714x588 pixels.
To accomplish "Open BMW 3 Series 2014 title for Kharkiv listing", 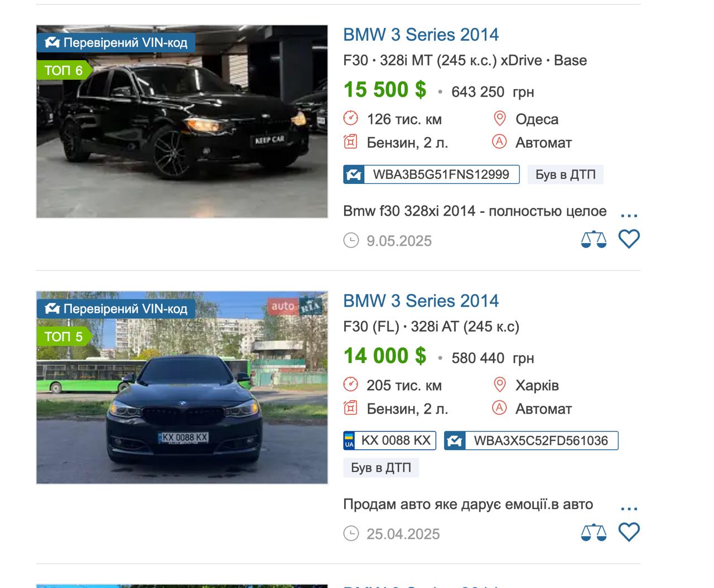I will (421, 301).
